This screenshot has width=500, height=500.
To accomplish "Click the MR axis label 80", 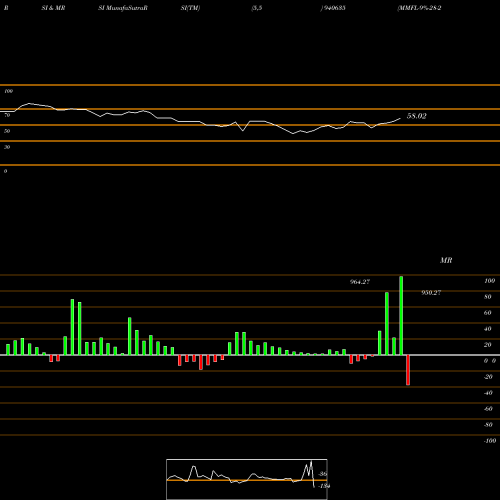I will [488, 297].
